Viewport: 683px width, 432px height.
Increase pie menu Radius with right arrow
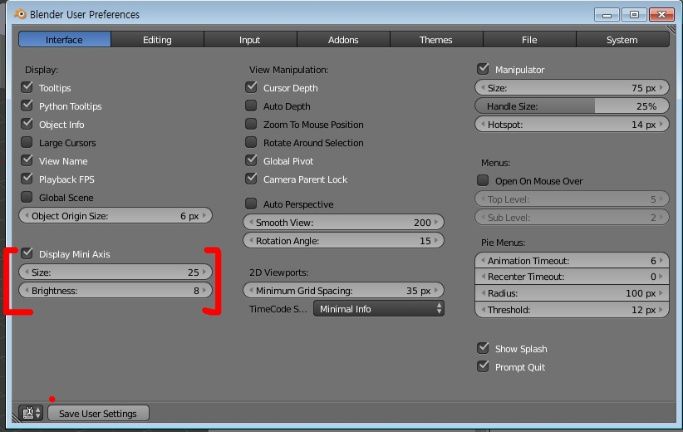[661, 293]
